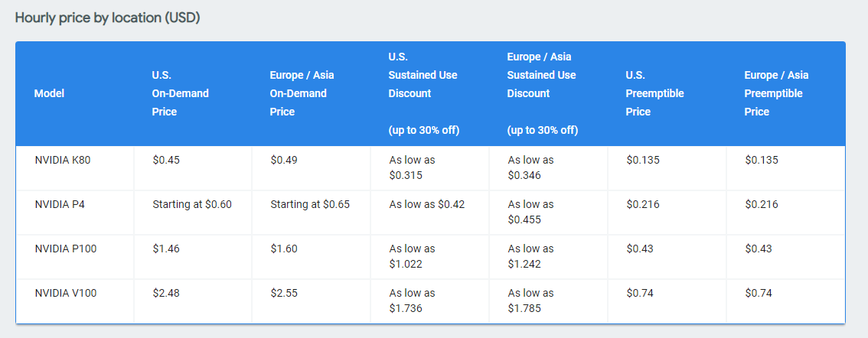Viewport: 868px width, 338px height.
Task: Click the Starting at $0.60 cell
Action: pos(191,204)
